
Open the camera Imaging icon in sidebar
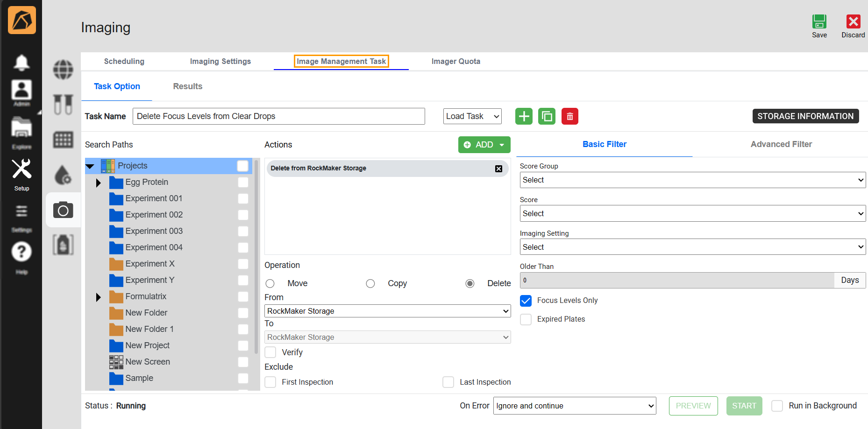click(x=63, y=211)
